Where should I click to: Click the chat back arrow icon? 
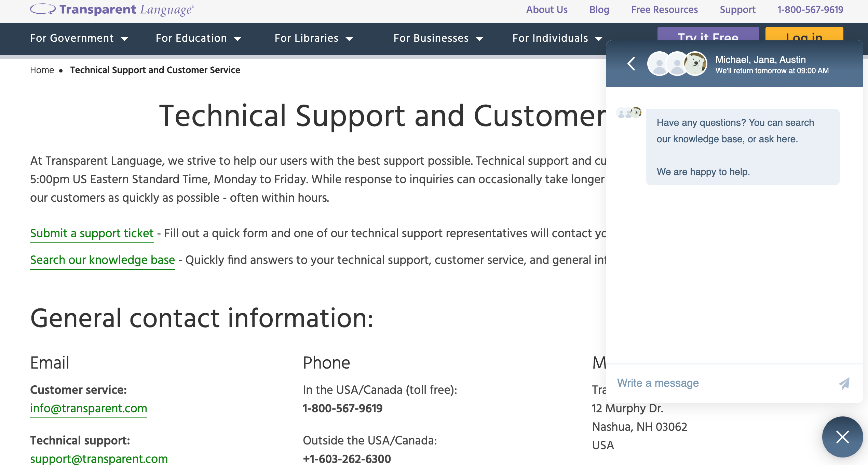[631, 64]
